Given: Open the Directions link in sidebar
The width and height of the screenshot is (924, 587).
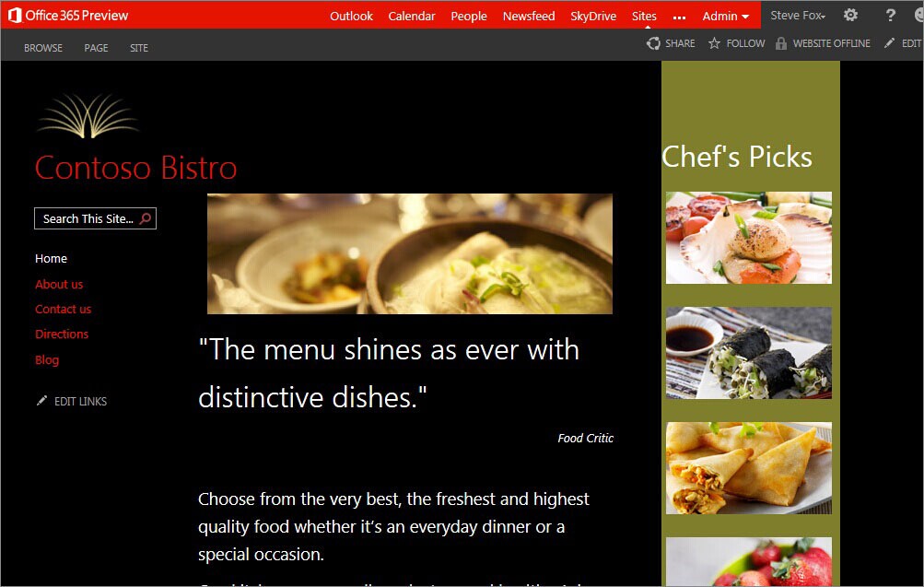Looking at the screenshot, I should pyautogui.click(x=62, y=334).
